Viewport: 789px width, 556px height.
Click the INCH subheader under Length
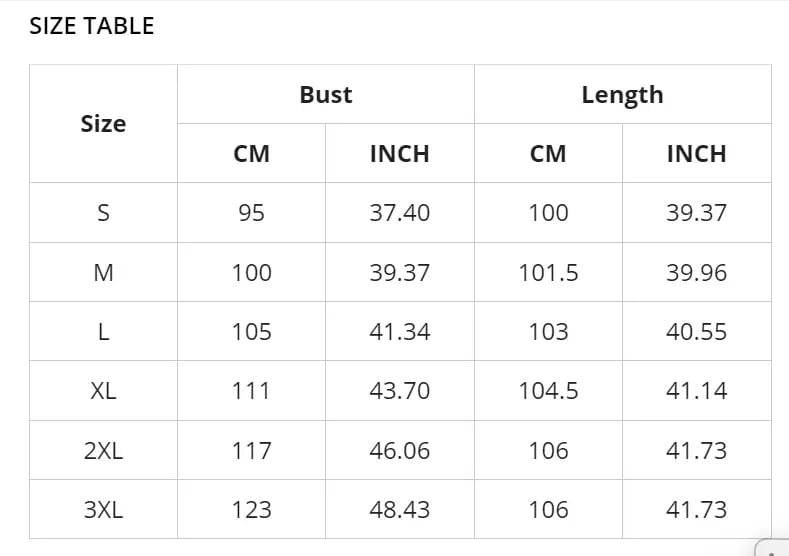coord(696,154)
